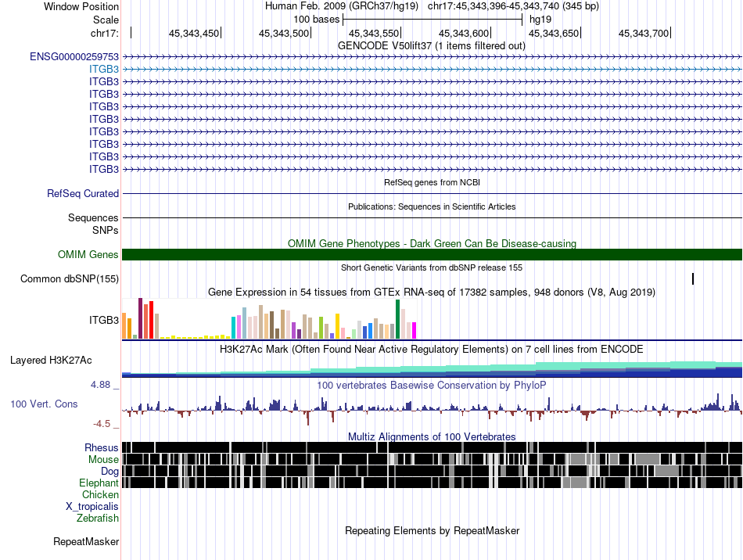Open Publications: Sequences in Scientific Articles title
Viewport: 743px width, 560px height.
[432, 206]
